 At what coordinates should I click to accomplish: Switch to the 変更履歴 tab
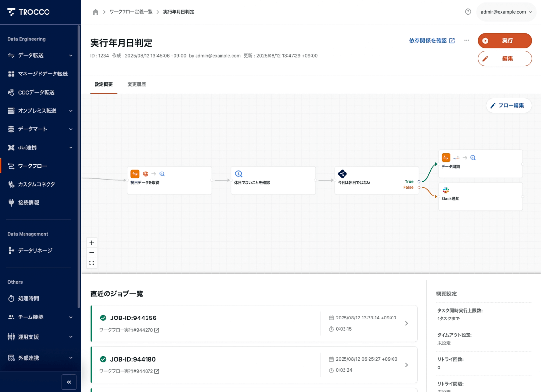coord(137,84)
